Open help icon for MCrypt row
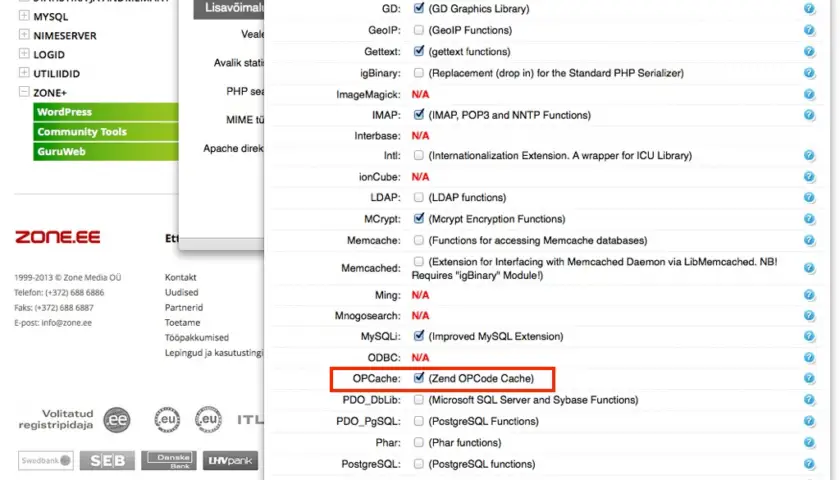The height and width of the screenshot is (480, 840). pos(809,219)
